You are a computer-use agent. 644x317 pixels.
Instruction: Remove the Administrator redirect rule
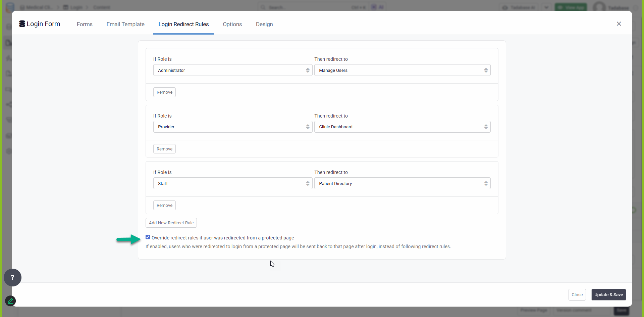pos(164,92)
